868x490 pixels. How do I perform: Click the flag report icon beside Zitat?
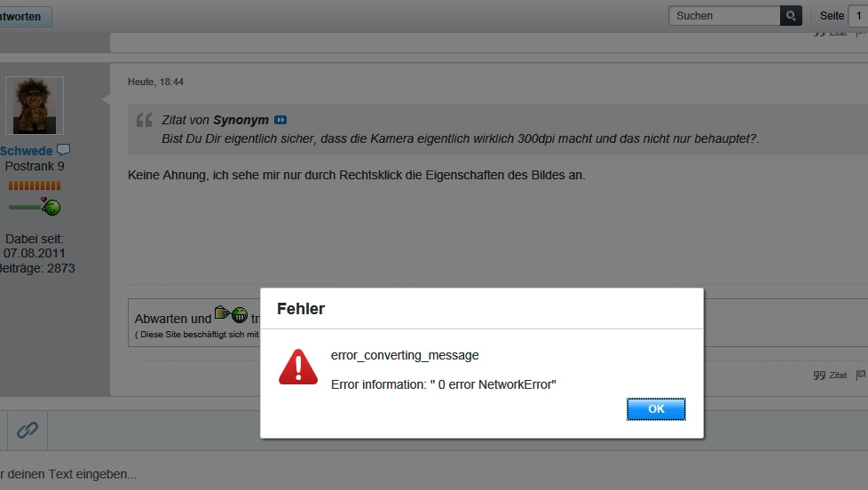pos(860,375)
